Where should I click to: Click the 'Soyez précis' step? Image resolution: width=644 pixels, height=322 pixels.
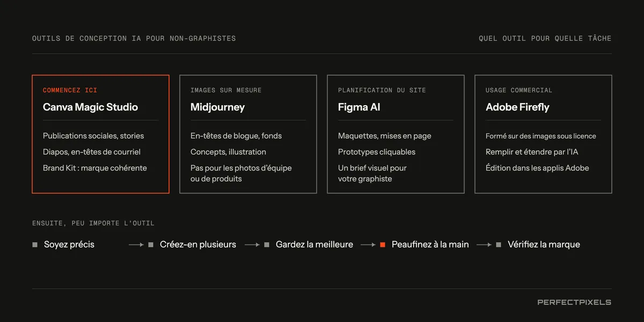(x=69, y=244)
